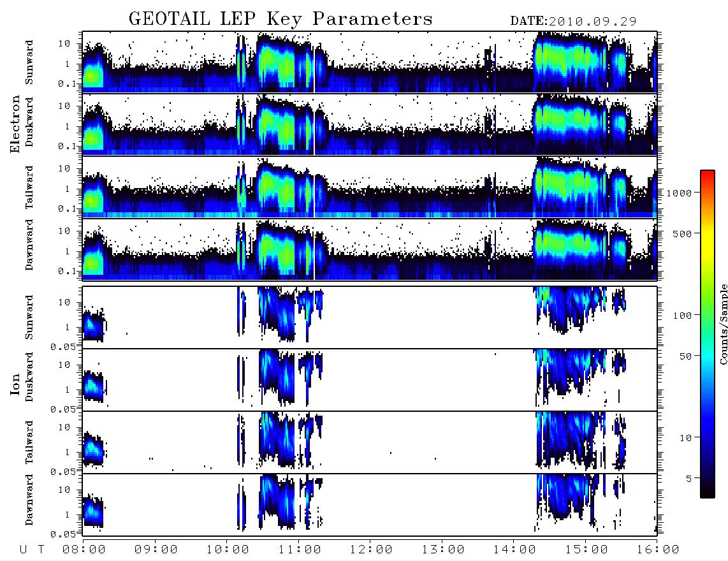This screenshot has height=561, width=728.
Task: Click the 500 colorbar tick value
Action: (683, 233)
